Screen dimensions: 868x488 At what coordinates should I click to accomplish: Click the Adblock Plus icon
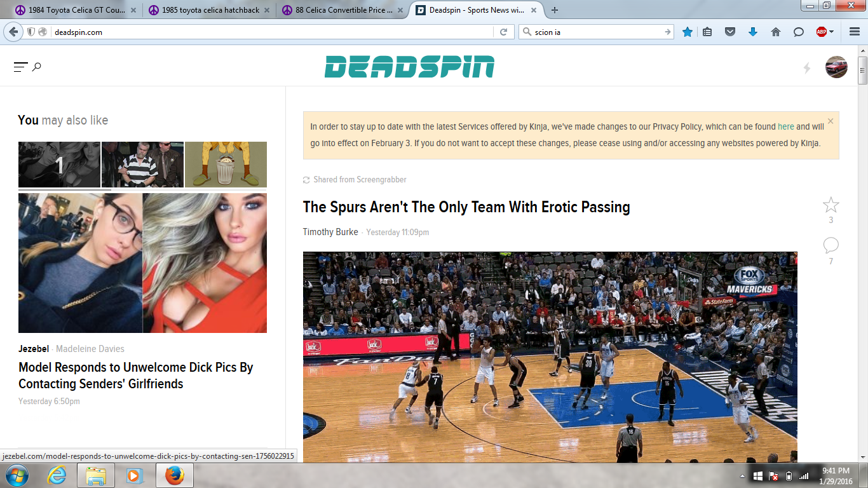[x=821, y=32]
